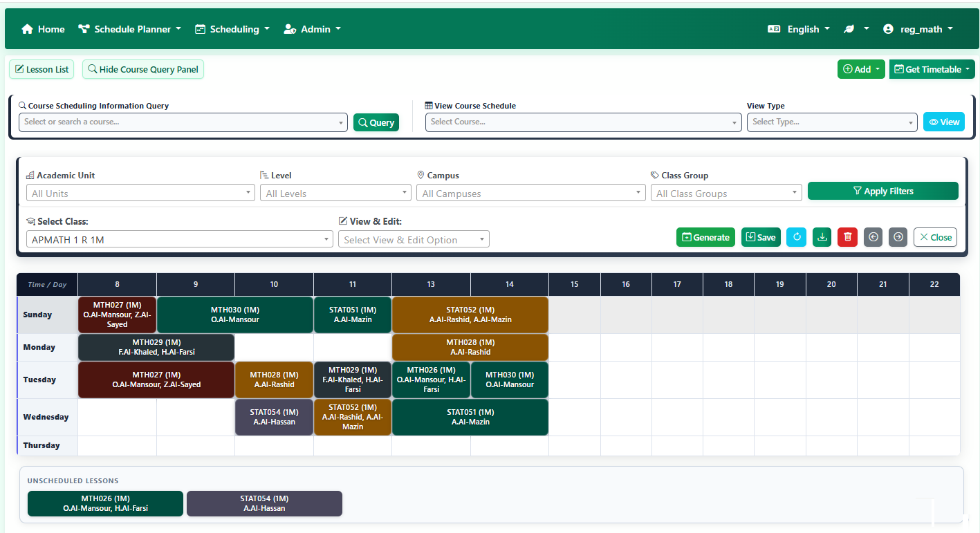Download the timetable with the green download icon
980x533 pixels.
click(822, 237)
